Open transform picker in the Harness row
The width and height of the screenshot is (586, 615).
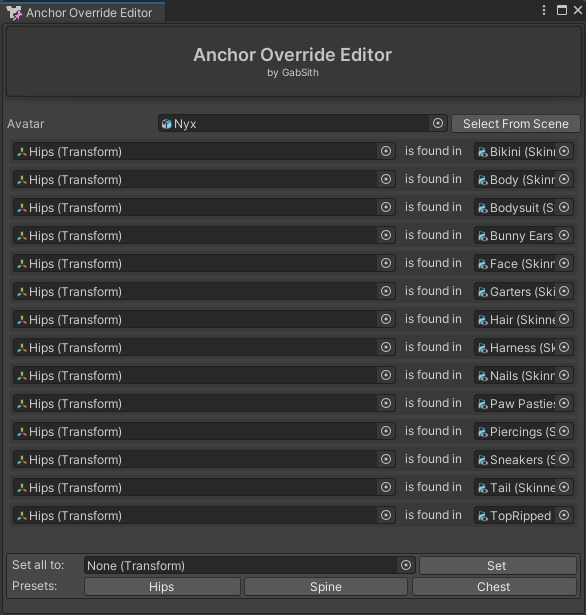[386, 347]
